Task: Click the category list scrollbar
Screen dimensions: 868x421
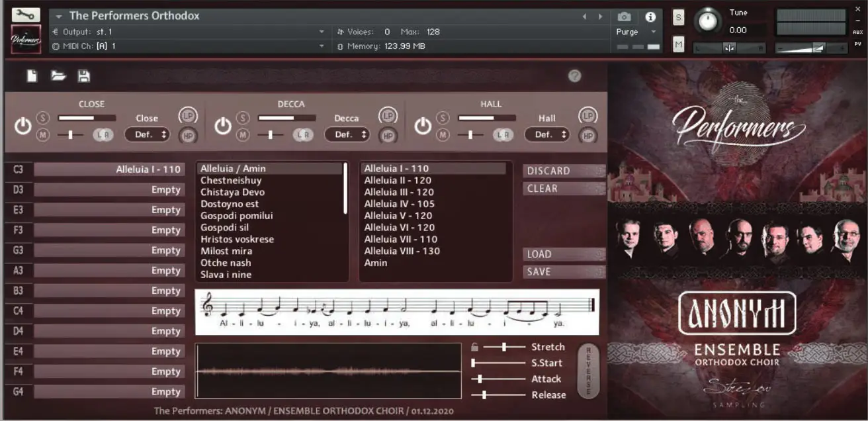Action: [x=345, y=188]
